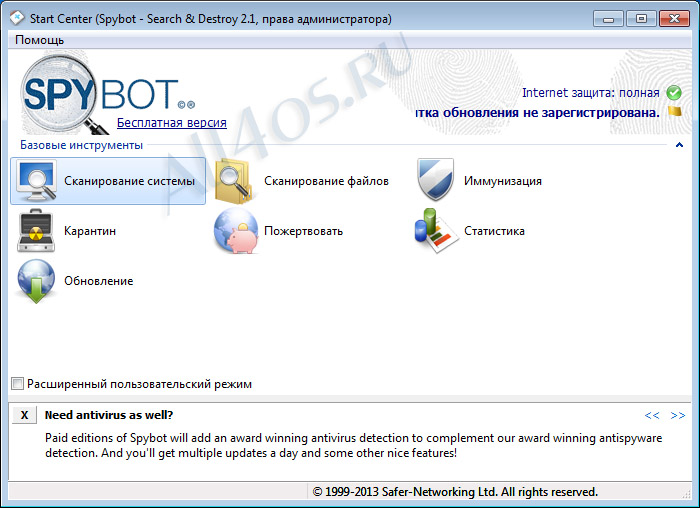The height and width of the screenshot is (508, 700).
Task: Click the Update globe icon
Action: click(x=36, y=281)
